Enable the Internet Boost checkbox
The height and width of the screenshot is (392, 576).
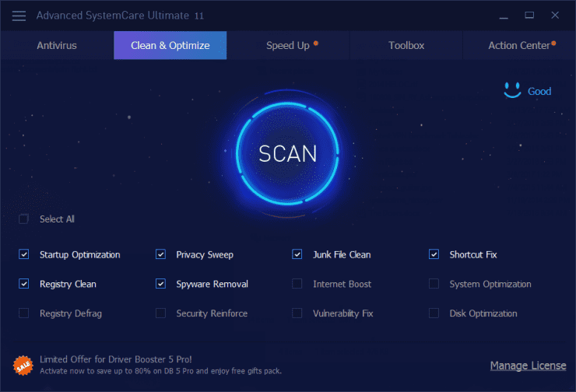coord(297,284)
